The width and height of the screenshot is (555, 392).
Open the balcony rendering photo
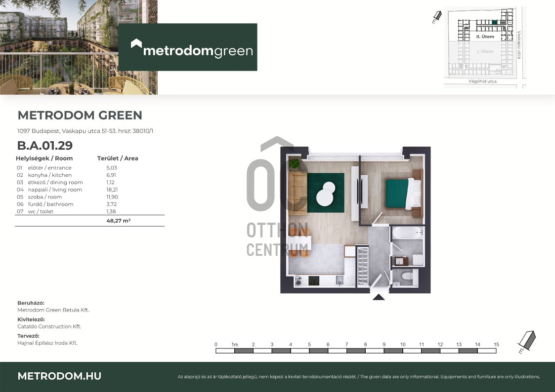[79, 47]
